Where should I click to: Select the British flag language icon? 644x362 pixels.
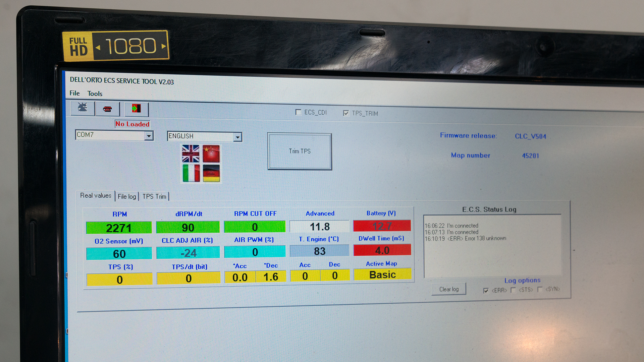[x=191, y=154]
